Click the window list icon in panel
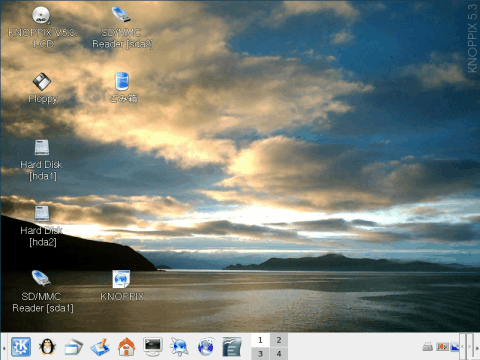 coord(74,347)
